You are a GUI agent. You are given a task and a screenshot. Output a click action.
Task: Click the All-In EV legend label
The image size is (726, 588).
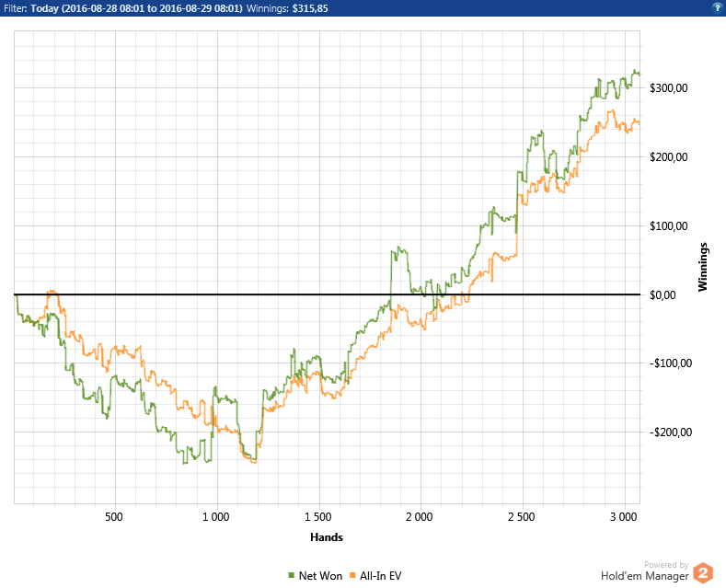pos(381,576)
